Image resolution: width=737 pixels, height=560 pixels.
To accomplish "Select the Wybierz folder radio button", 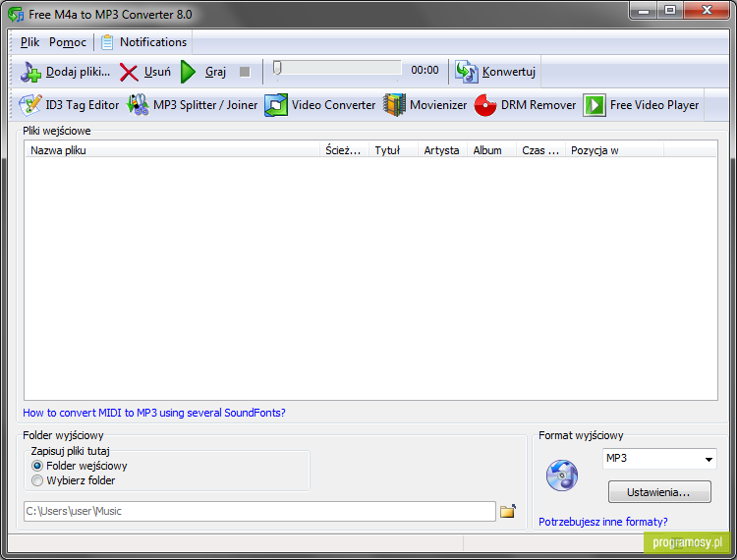I will click(37, 480).
